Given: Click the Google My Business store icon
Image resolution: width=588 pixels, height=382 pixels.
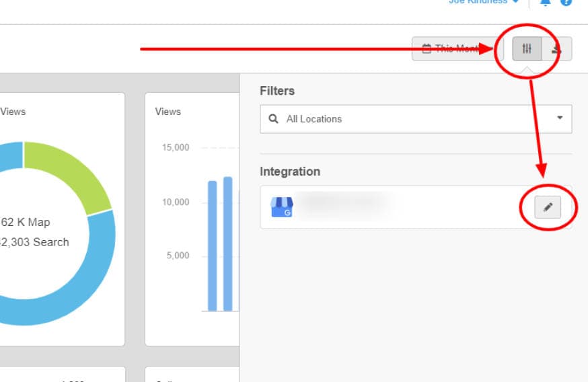Looking at the screenshot, I should 282,207.
